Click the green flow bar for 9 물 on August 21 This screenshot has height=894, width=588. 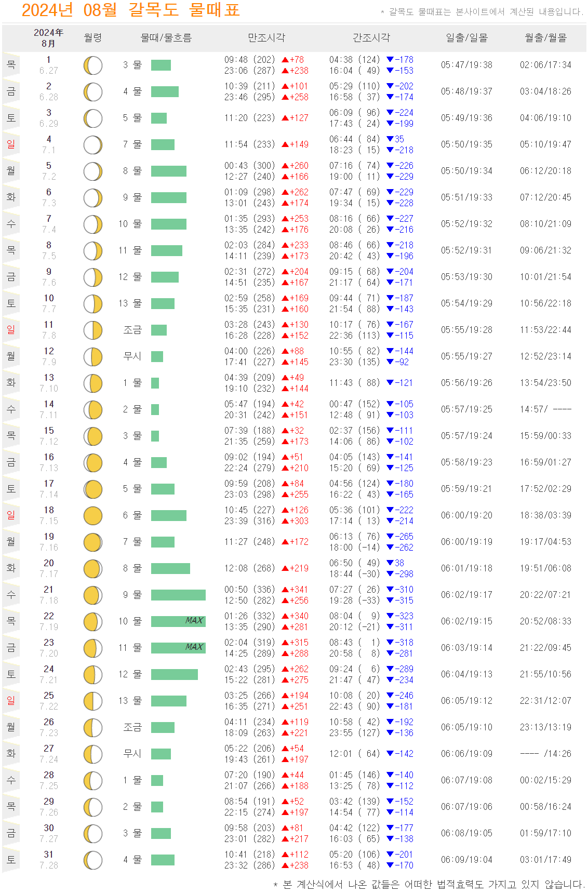[x=178, y=595]
